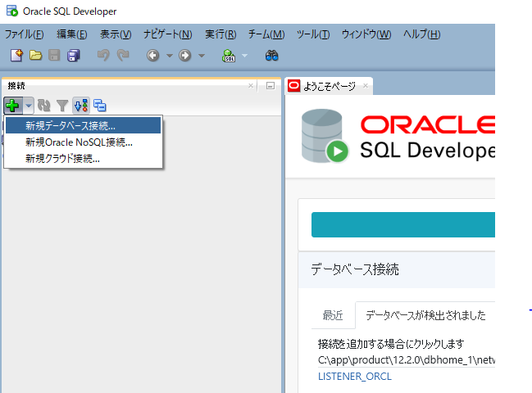
Task: Click the binoculars Find DB Object icon
Action: 272,55
